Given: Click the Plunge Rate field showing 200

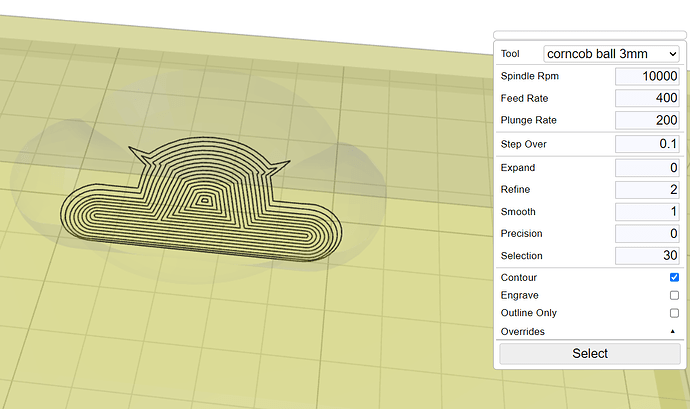Looking at the screenshot, I should [647, 120].
